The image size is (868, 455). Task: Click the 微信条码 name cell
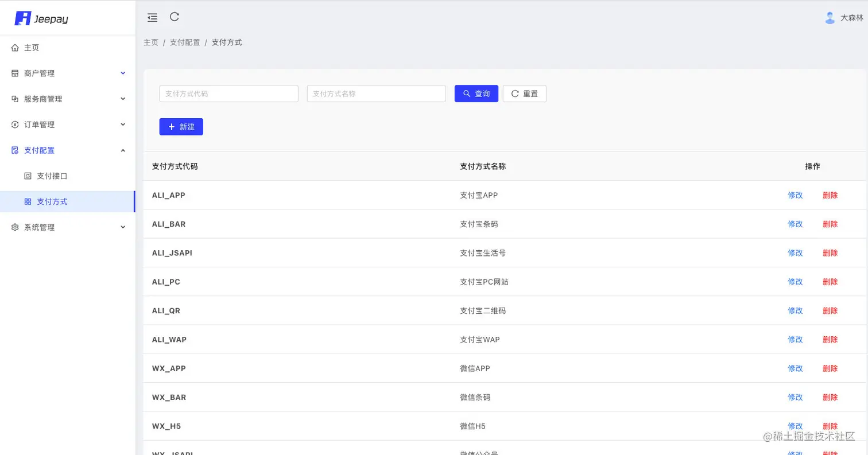(475, 397)
